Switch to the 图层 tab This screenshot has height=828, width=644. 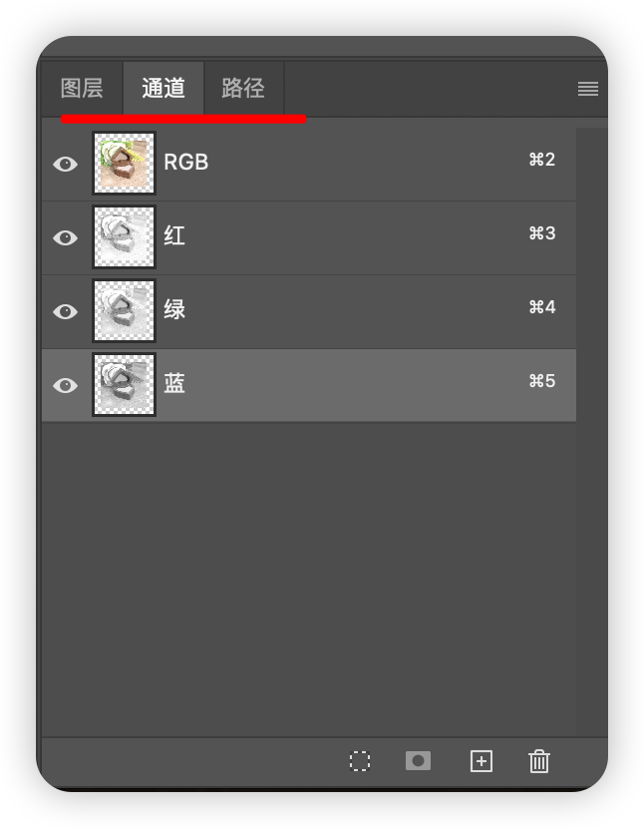[x=82, y=88]
